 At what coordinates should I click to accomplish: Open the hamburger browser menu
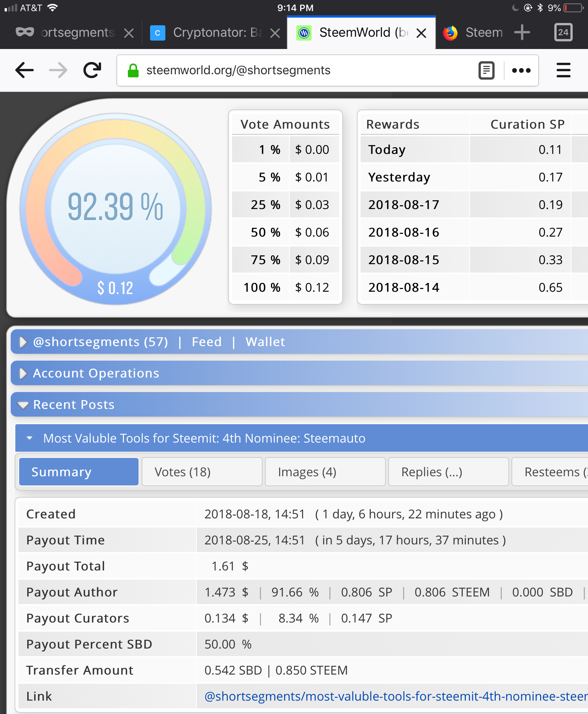pos(563,70)
